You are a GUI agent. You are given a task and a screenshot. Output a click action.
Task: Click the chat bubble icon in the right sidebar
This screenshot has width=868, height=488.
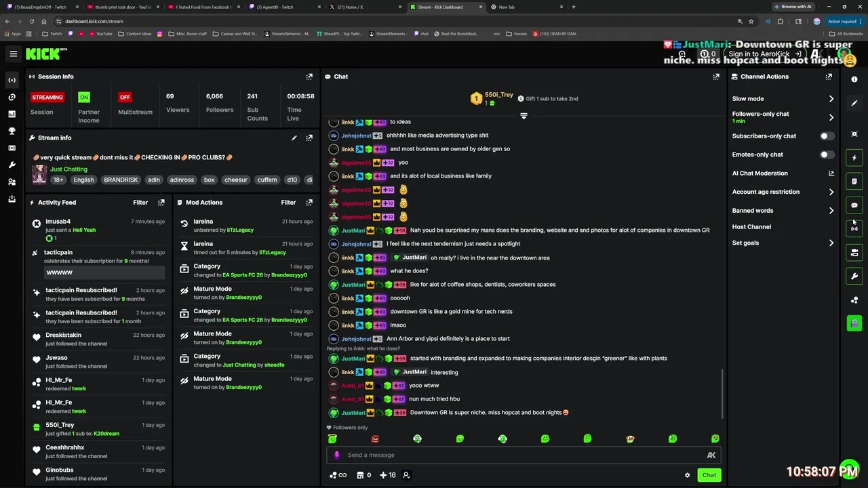(854, 205)
